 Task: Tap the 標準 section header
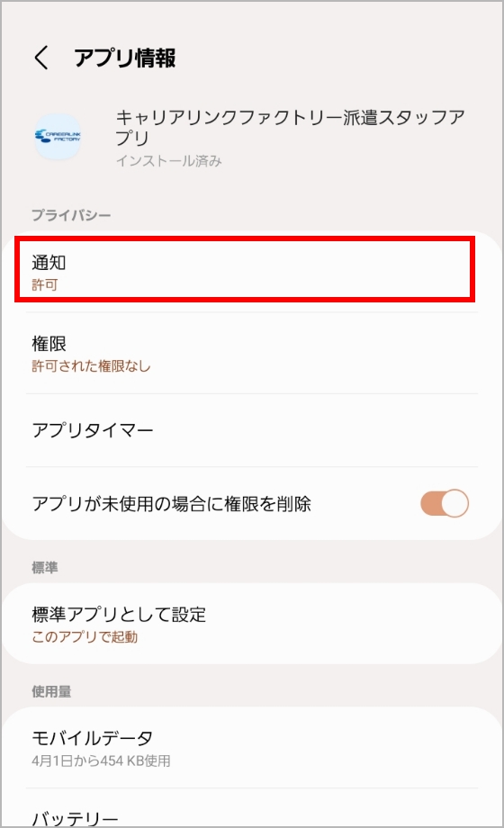click(44, 568)
